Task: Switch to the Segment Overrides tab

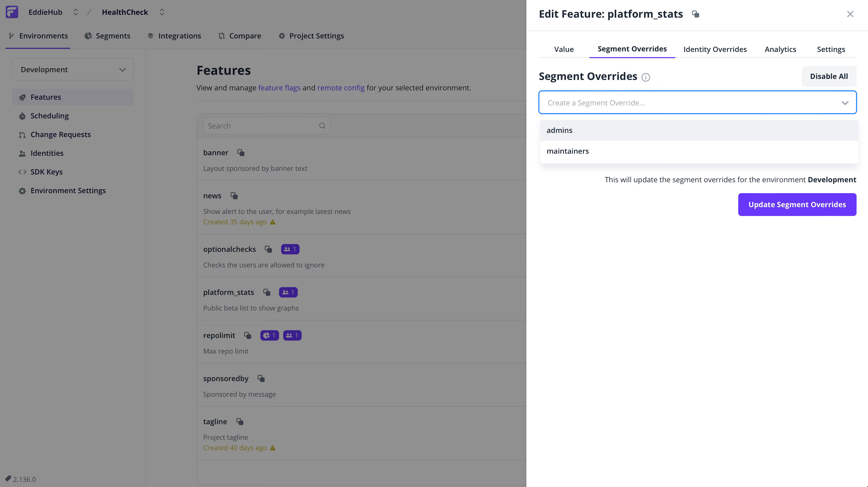Action: (x=632, y=49)
